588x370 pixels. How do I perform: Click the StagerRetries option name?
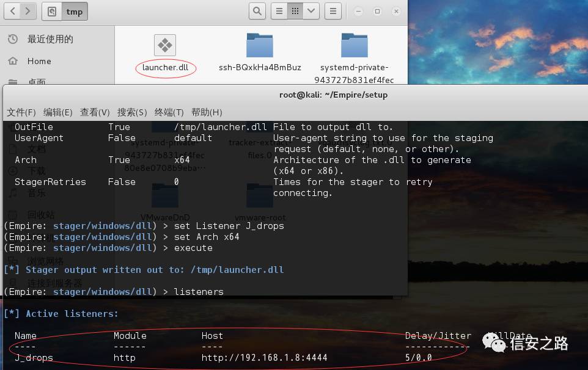pyautogui.click(x=50, y=182)
